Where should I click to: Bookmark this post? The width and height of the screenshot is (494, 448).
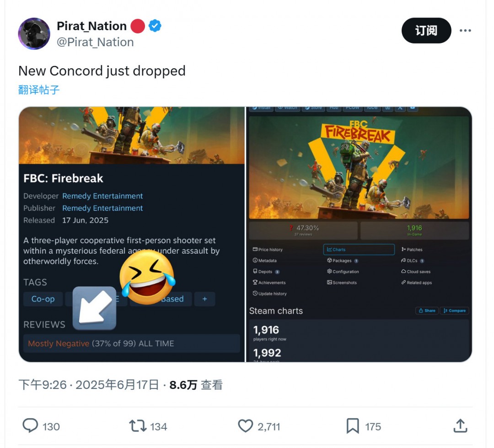click(x=353, y=426)
